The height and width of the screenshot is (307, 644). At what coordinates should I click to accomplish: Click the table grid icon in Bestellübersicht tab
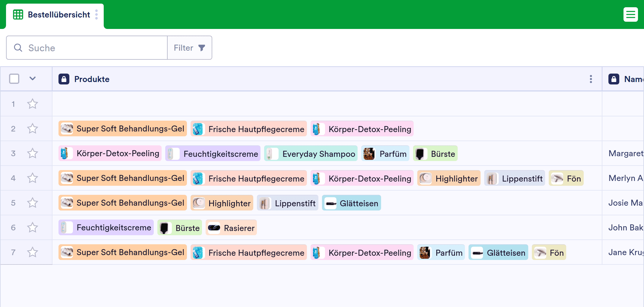click(18, 14)
